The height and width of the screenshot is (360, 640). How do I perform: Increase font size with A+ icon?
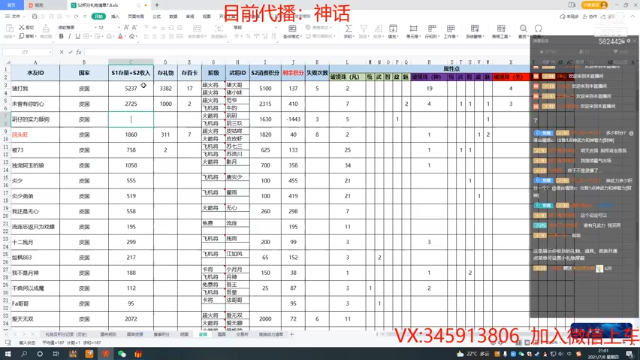(x=126, y=27)
